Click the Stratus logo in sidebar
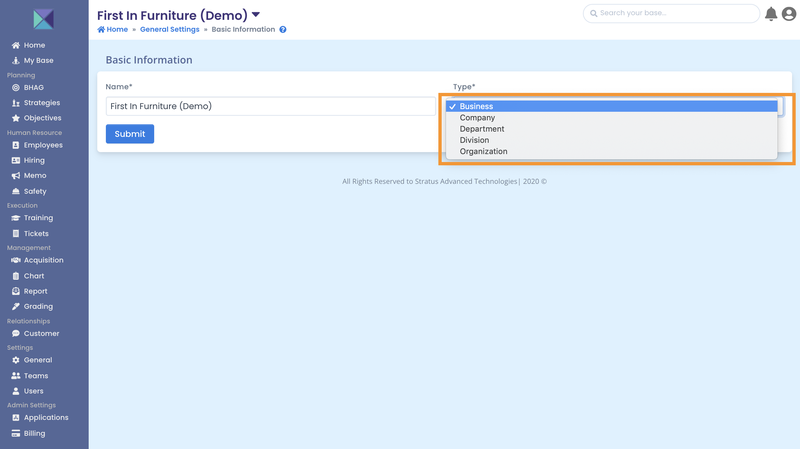The image size is (800, 449). pyautogui.click(x=43, y=19)
